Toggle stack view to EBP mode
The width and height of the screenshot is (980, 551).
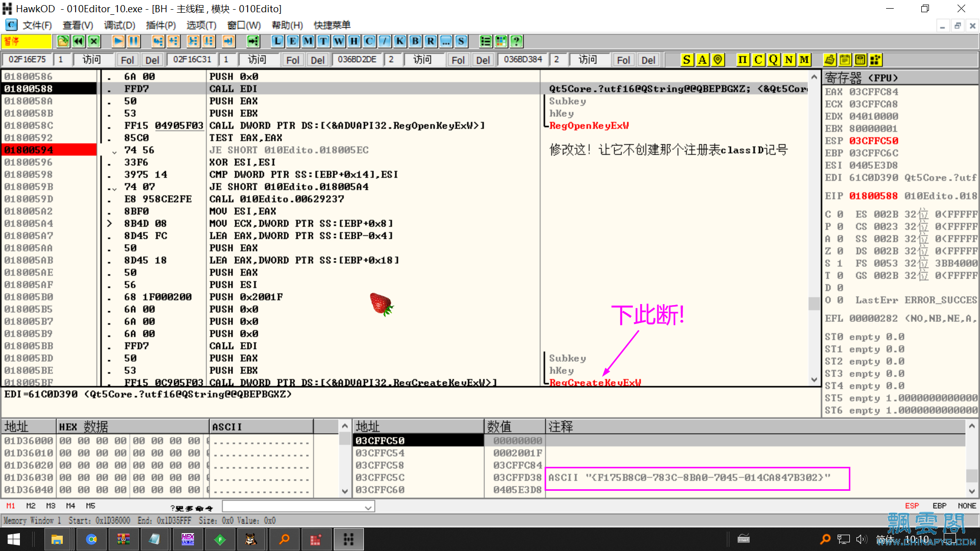(939, 506)
